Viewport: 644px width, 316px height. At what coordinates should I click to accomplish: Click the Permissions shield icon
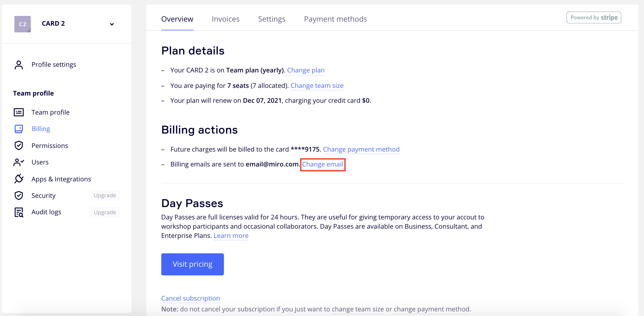click(x=19, y=145)
